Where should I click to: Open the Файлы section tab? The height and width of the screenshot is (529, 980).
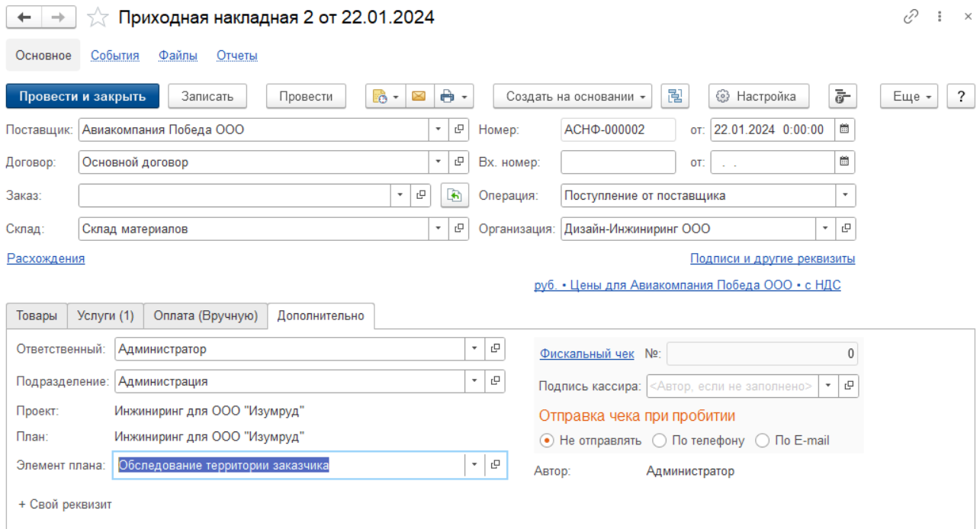(178, 56)
